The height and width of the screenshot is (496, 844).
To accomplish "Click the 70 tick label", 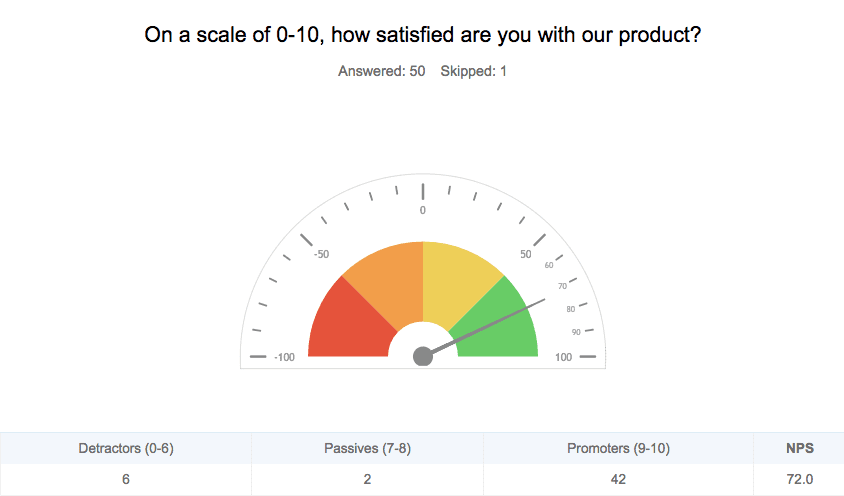I will [x=562, y=286].
